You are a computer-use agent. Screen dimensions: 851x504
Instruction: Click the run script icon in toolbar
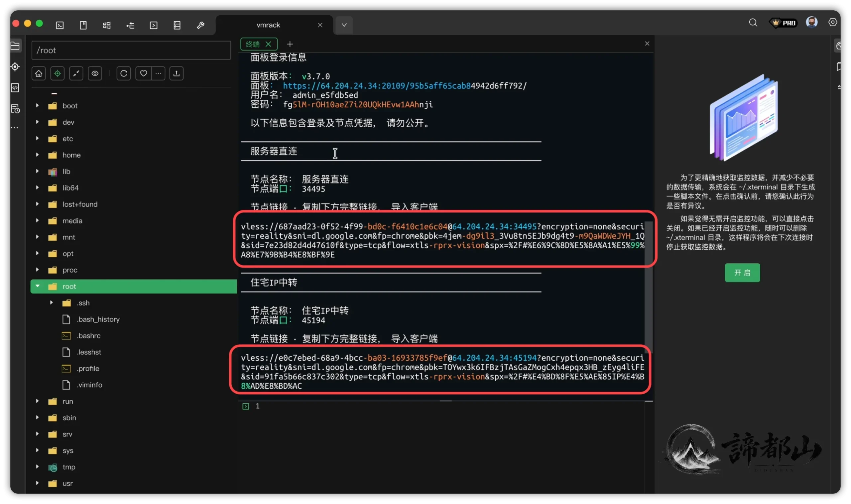(154, 25)
